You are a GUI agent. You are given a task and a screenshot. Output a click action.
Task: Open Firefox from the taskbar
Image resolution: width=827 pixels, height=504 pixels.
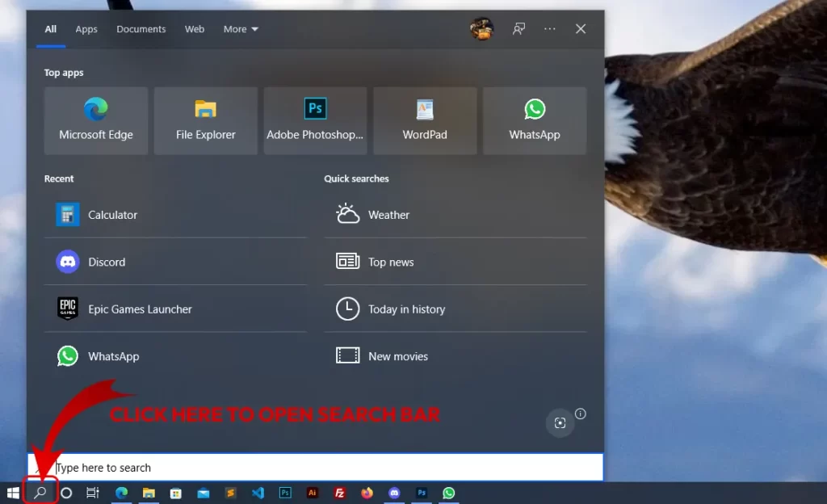[367, 493]
